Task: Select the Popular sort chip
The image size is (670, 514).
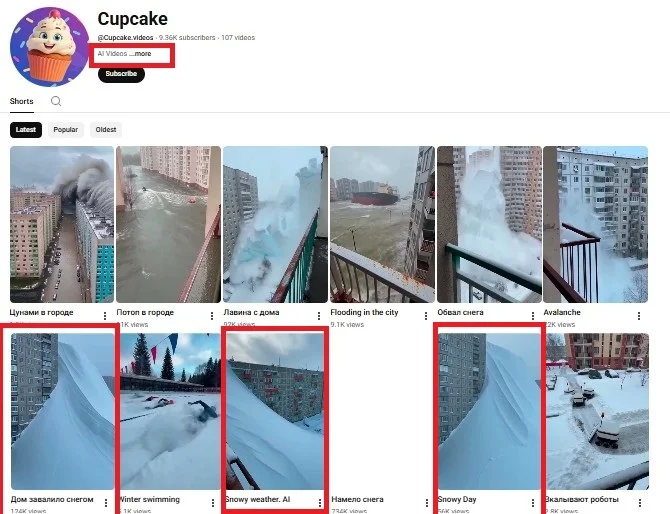Action: click(65, 129)
